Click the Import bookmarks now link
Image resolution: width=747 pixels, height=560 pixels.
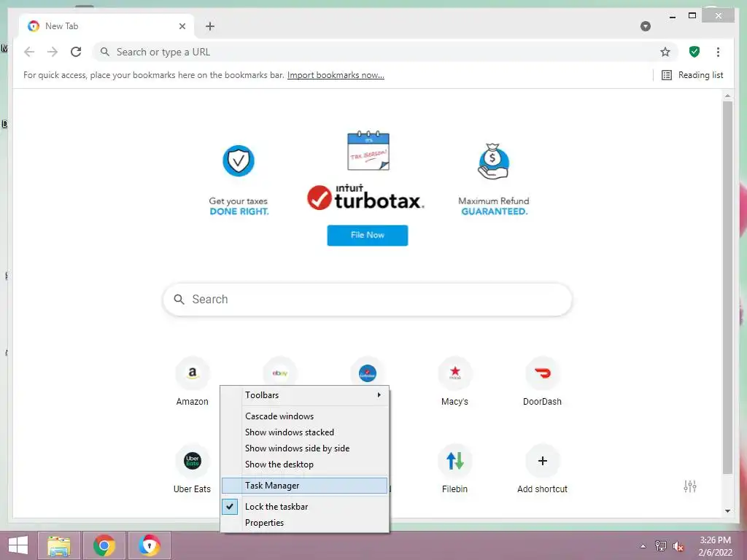[336, 75]
